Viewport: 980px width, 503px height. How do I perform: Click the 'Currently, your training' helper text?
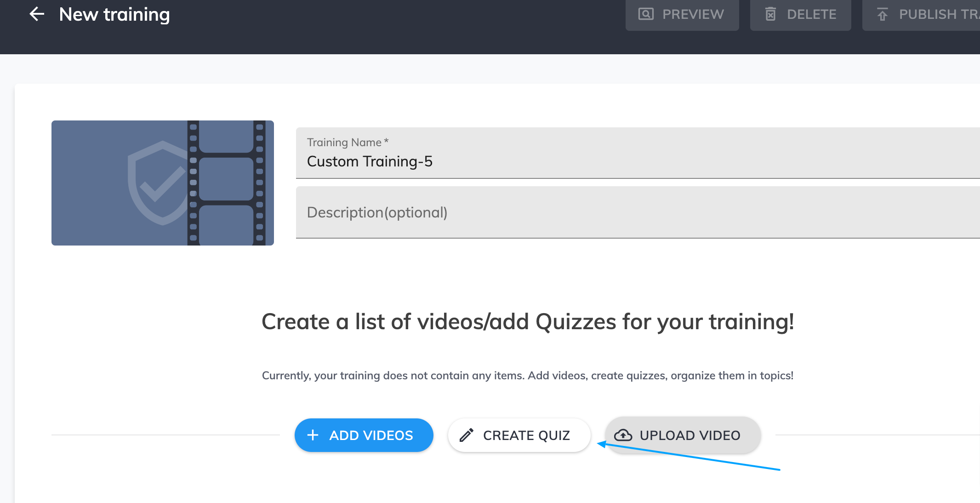[x=528, y=376]
